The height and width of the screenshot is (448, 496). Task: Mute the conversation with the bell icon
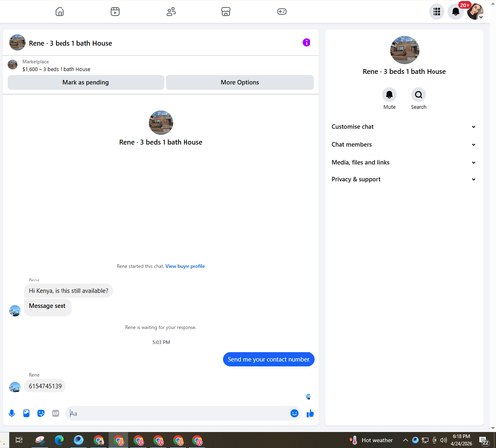coord(389,95)
